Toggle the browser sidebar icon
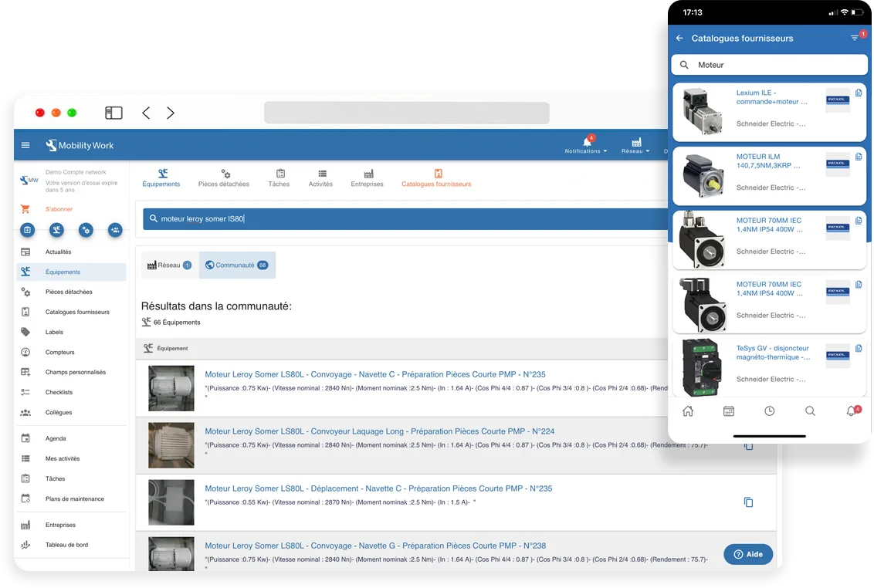874x588 pixels. [113, 113]
